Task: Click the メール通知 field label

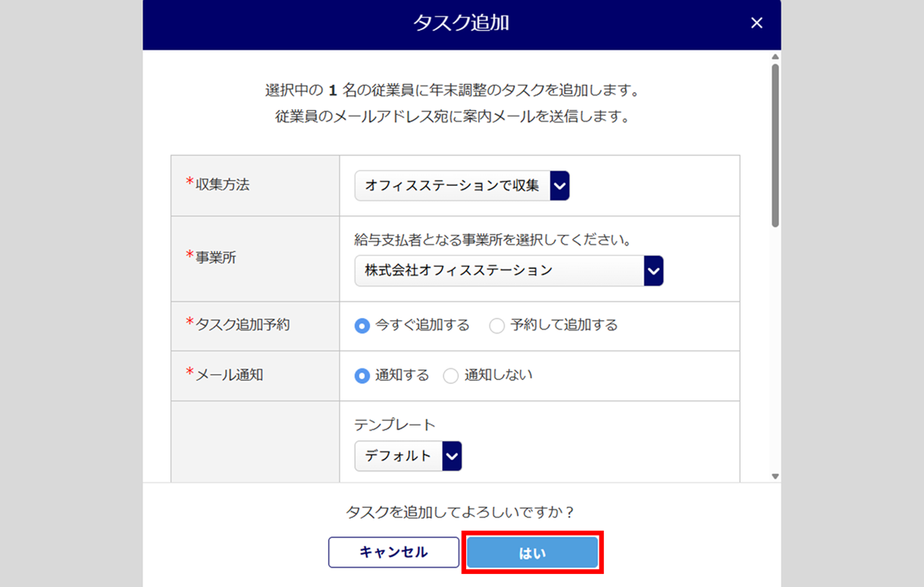Action: 229,375
